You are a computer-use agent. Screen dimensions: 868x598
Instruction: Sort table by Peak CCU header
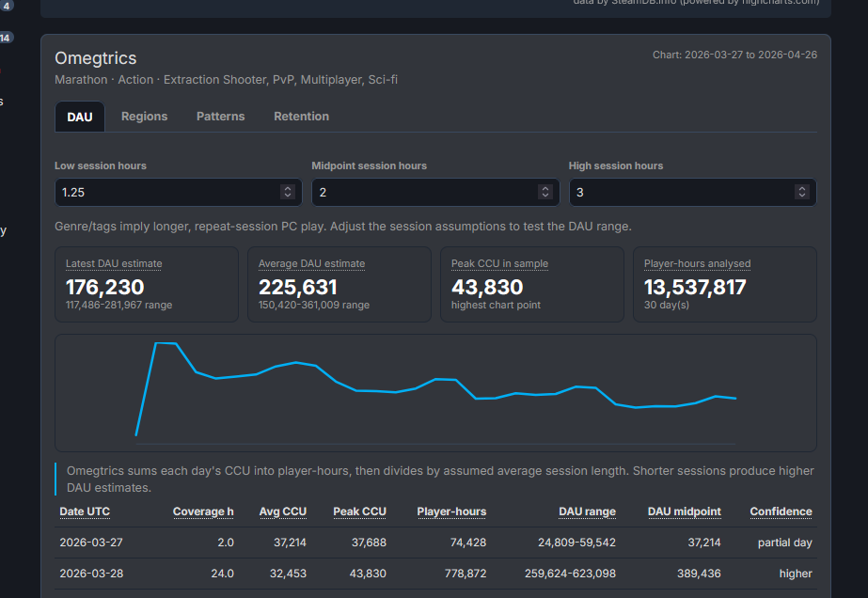[360, 511]
